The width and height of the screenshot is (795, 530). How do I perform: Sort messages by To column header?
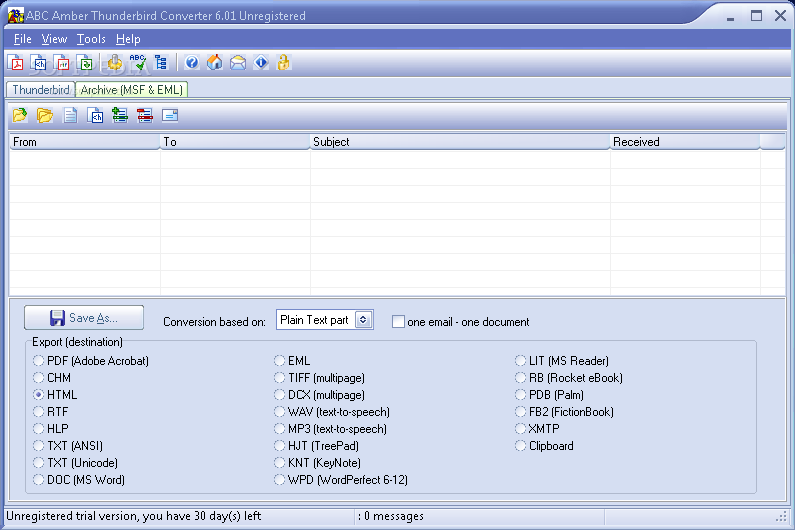click(x=235, y=142)
